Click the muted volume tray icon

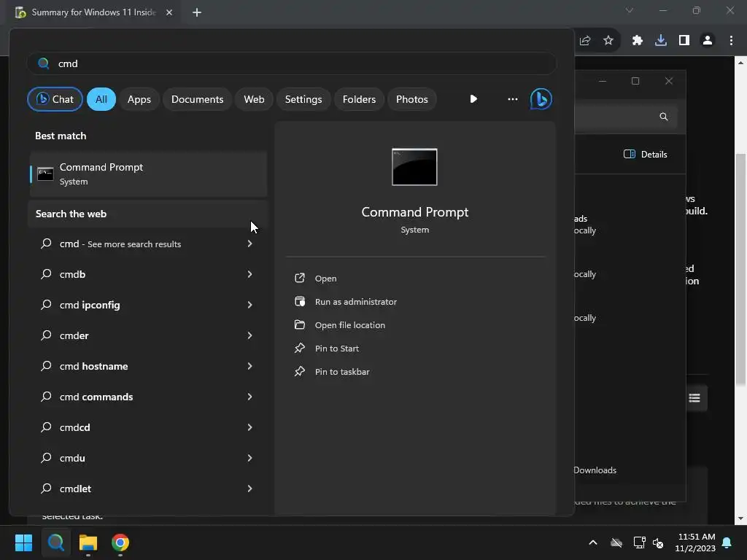(x=658, y=542)
